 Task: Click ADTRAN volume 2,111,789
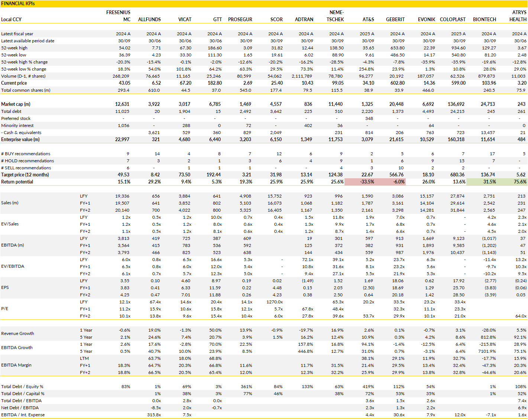pyautogui.click(x=302, y=76)
